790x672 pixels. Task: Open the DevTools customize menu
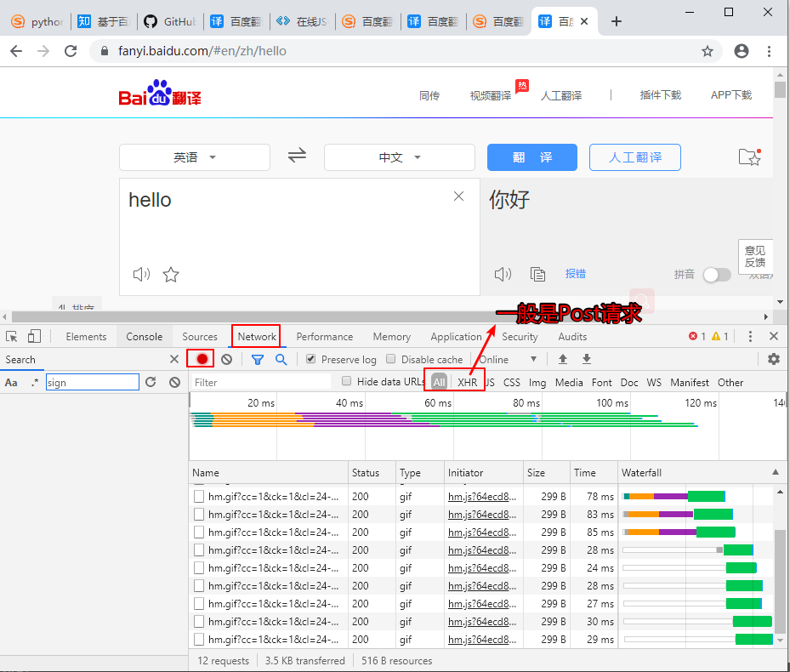pyautogui.click(x=750, y=336)
